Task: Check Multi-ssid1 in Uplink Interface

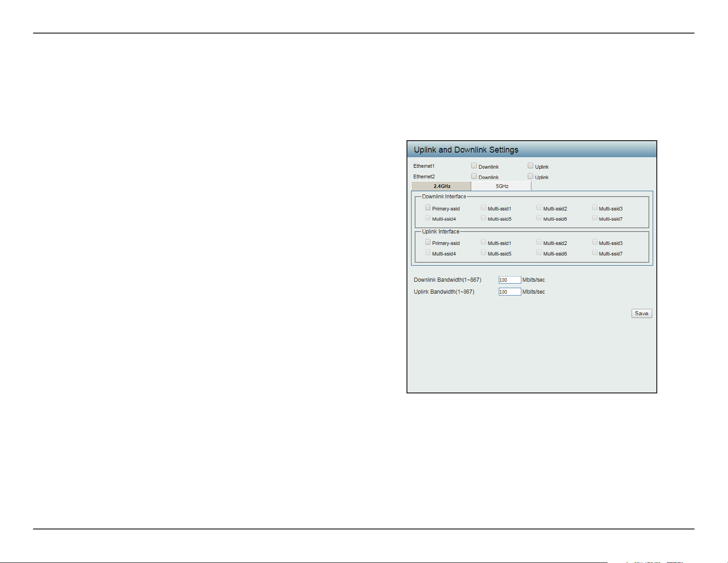Action: [483, 242]
